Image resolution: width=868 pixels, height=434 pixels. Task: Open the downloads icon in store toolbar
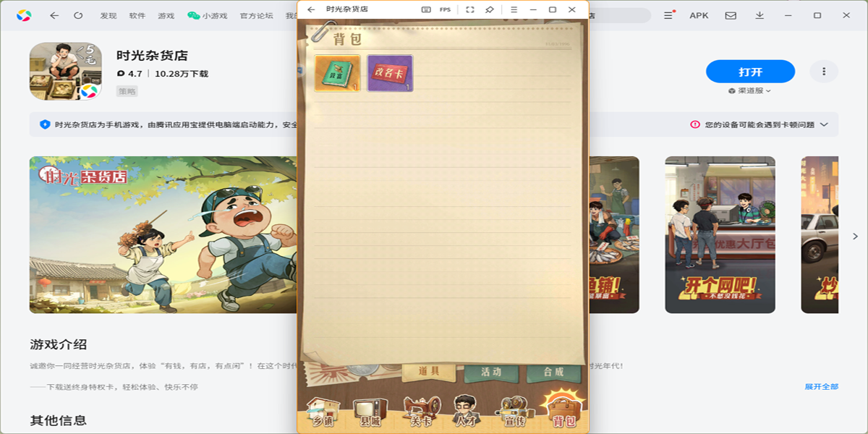(x=759, y=15)
